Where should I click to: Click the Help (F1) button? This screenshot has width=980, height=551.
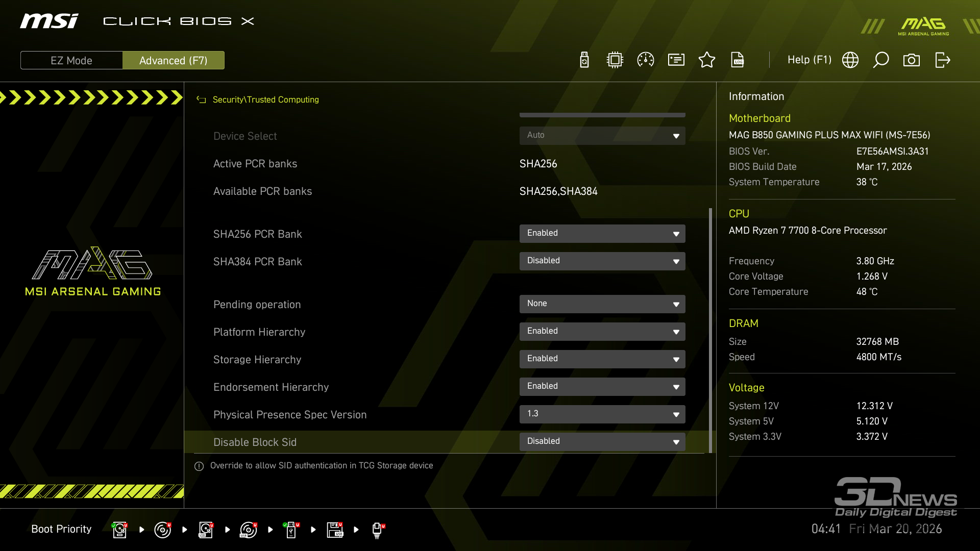pyautogui.click(x=809, y=60)
